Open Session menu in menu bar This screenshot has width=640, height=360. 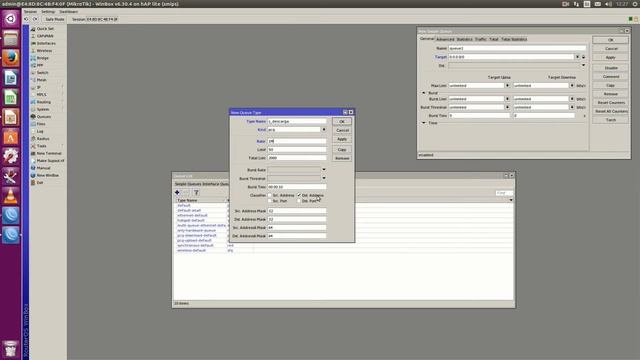[30, 11]
